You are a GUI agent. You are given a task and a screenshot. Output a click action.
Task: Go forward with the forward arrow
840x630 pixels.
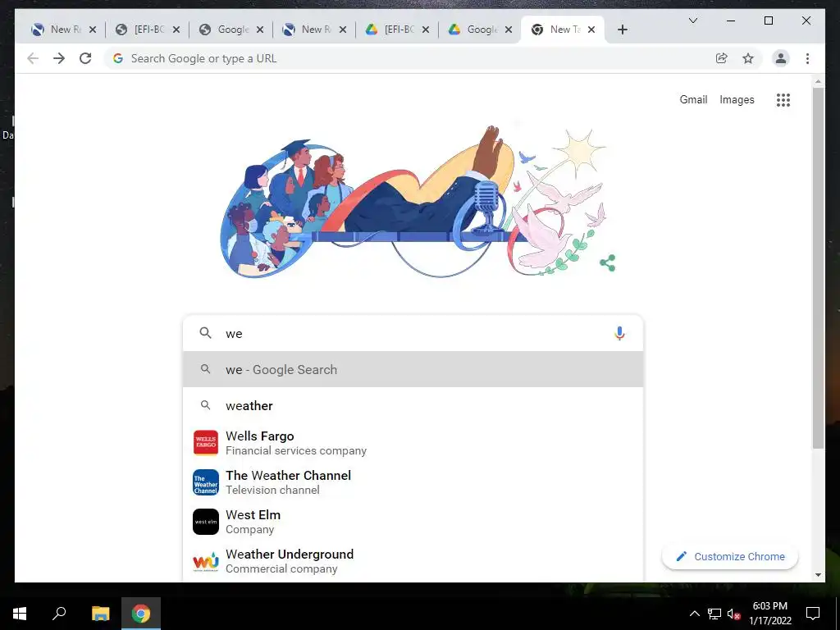pyautogui.click(x=59, y=58)
